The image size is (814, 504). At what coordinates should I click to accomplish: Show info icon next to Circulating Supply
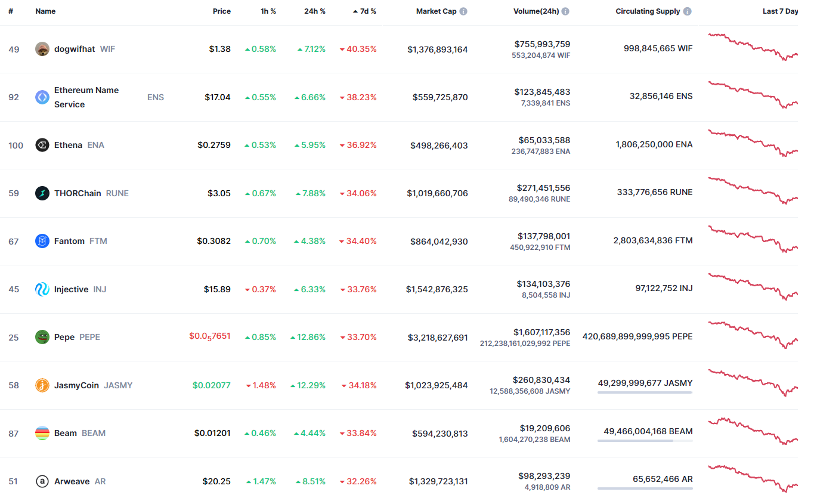point(688,11)
